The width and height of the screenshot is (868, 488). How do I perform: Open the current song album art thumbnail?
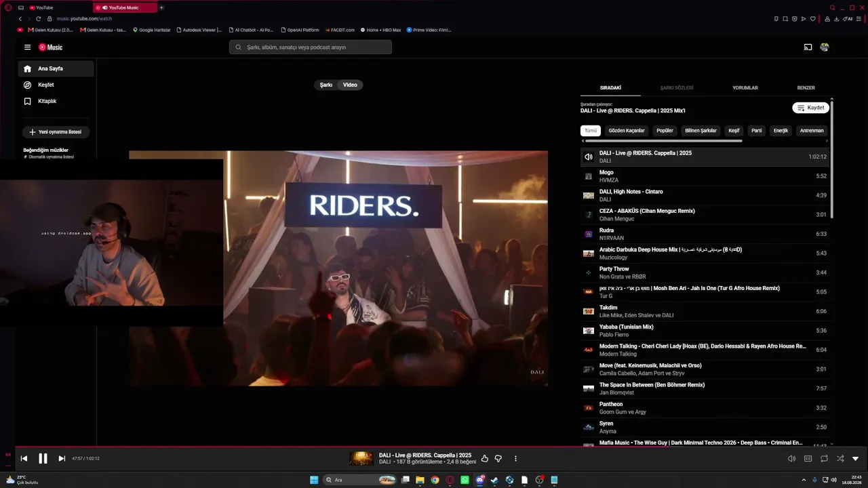point(361,459)
